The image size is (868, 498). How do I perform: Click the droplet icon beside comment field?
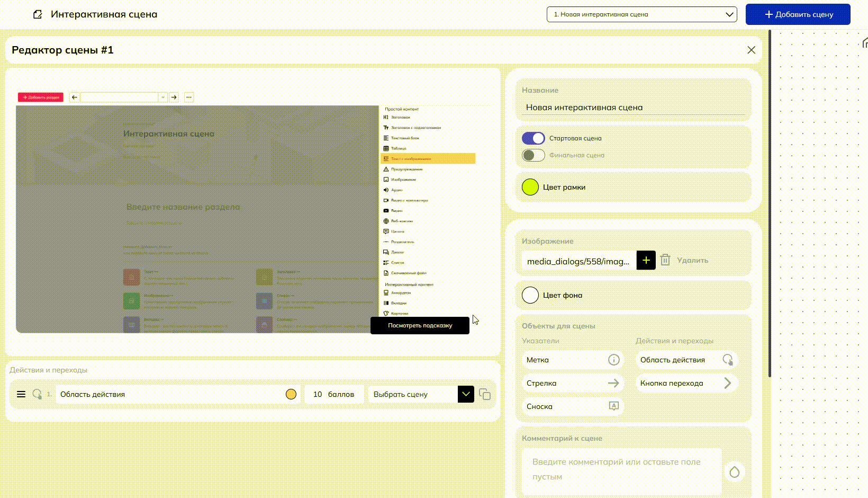pyautogui.click(x=734, y=472)
